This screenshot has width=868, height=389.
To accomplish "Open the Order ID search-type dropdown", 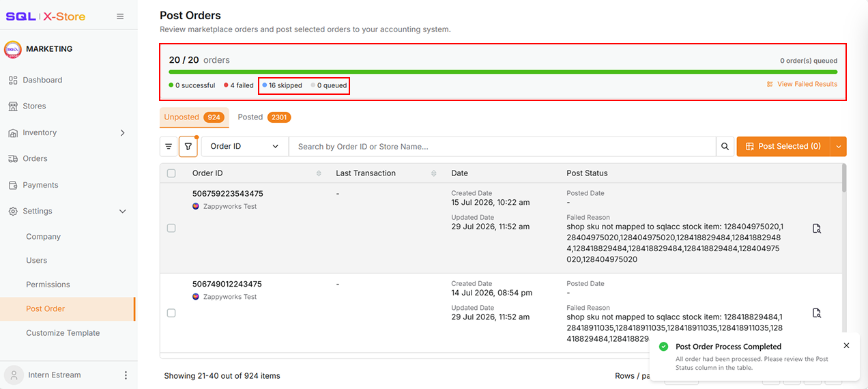I will pos(244,146).
